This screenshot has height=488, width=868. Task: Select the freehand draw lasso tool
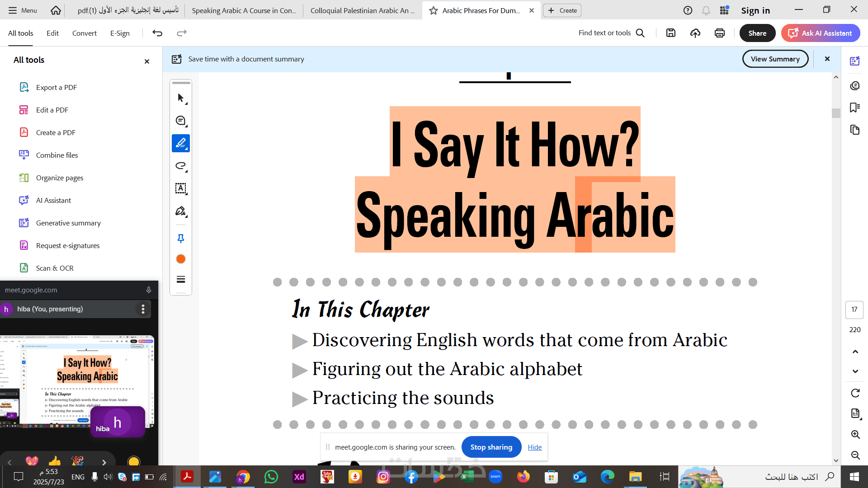(181, 166)
